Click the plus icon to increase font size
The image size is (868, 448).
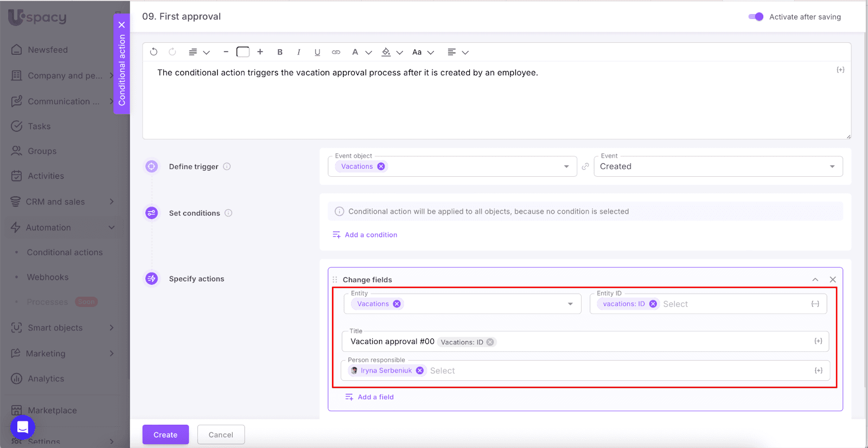pos(260,52)
